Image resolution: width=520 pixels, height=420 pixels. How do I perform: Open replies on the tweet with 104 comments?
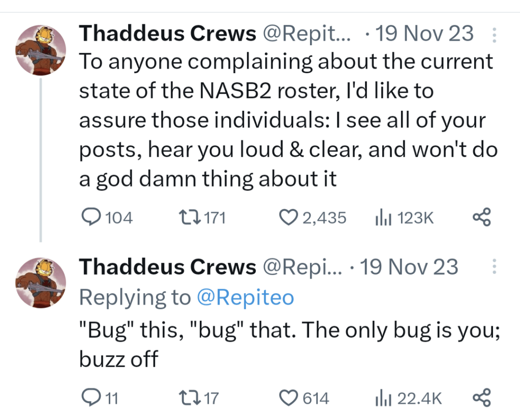click(91, 218)
